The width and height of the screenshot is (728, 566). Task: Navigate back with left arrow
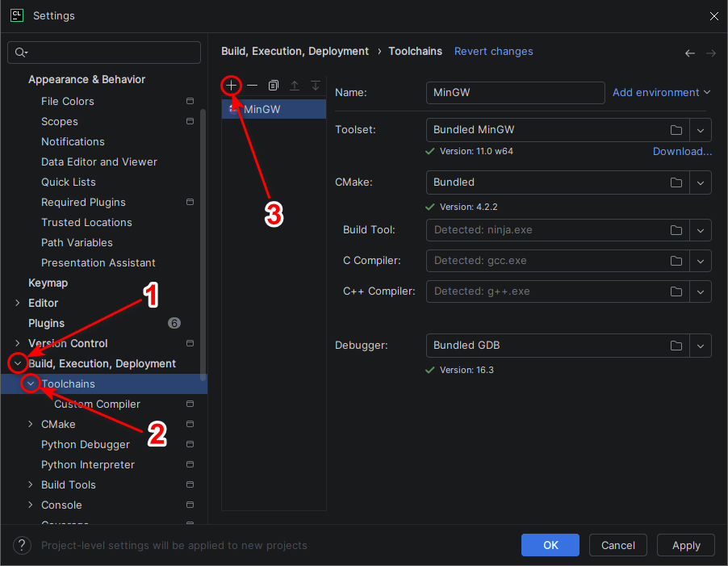(690, 53)
